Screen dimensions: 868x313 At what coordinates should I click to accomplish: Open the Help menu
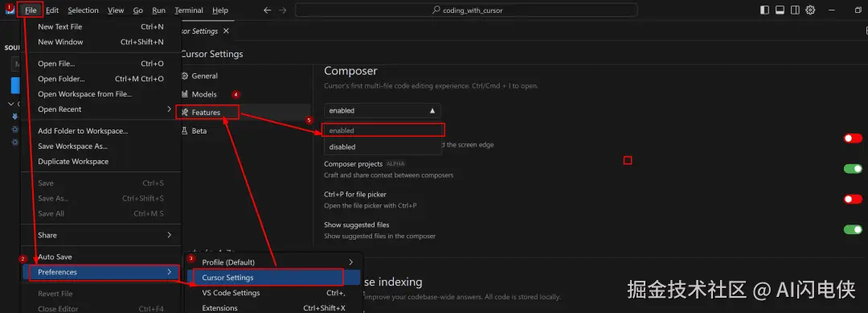(219, 10)
